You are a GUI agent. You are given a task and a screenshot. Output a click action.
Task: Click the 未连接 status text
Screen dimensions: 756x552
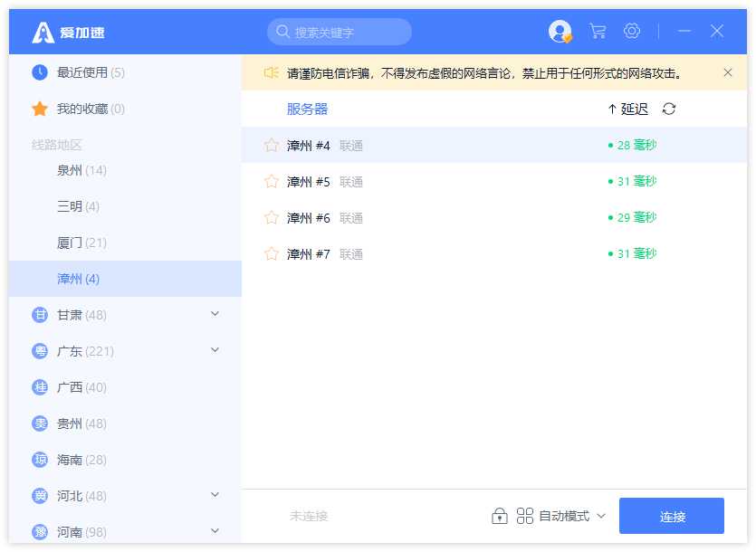[309, 516]
